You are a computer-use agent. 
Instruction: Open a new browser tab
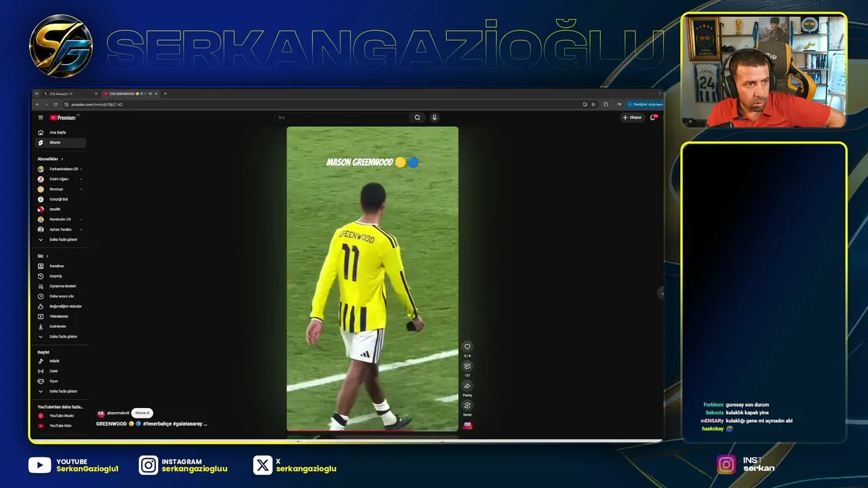[x=165, y=94]
